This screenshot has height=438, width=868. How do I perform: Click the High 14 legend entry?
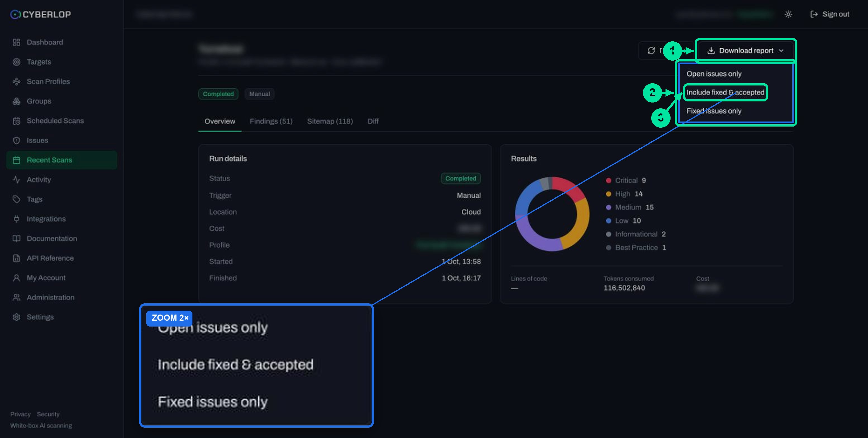pyautogui.click(x=624, y=194)
